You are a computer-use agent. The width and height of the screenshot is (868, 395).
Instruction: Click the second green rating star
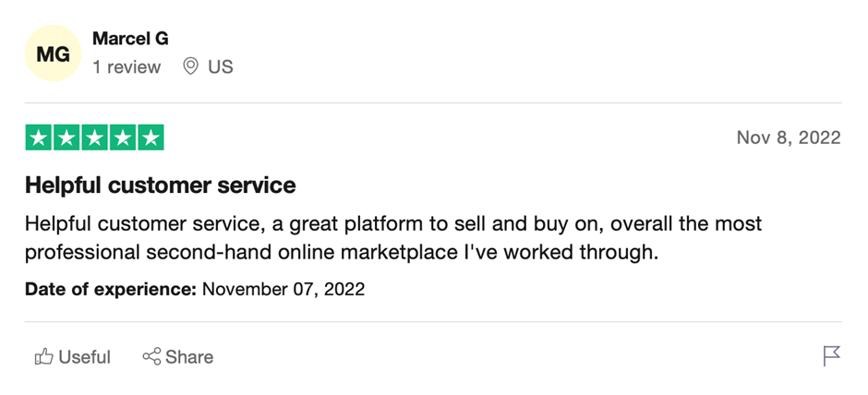[x=66, y=138]
